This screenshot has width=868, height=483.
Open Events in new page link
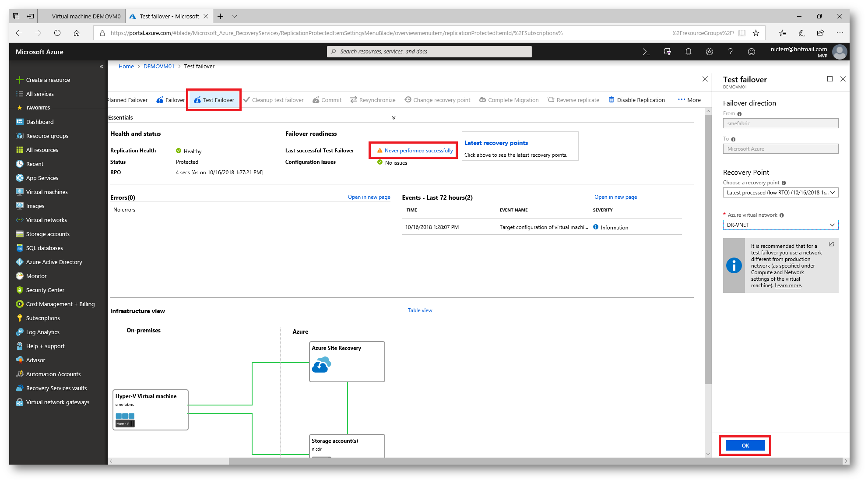[615, 197]
